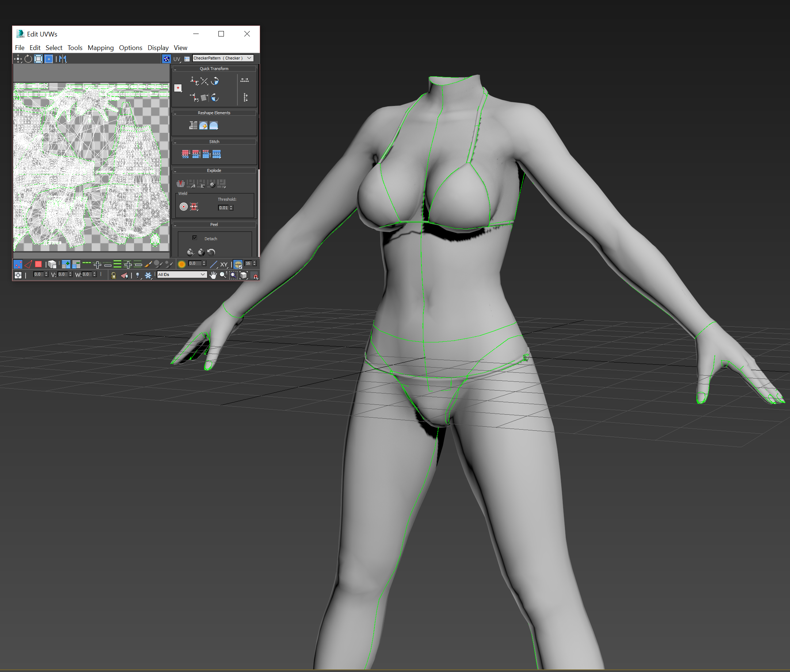Screen dimensions: 790x672
Task: Uncheck the Detach checkbox in Peel
Action: click(195, 238)
